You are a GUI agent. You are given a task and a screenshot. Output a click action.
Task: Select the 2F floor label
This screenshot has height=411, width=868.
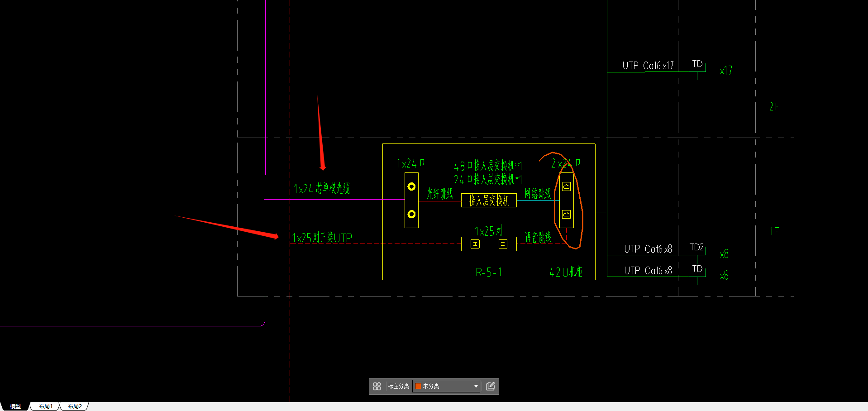coord(774,107)
